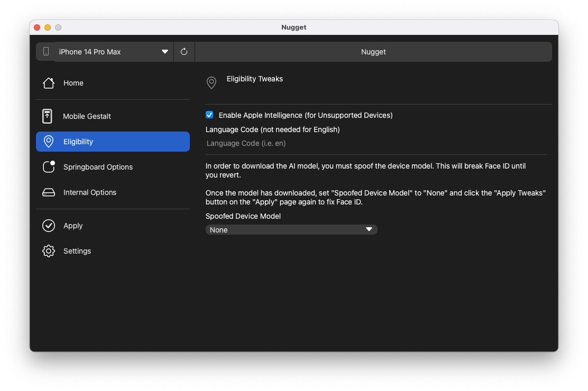Screen dimensions: 588x391
Task: Click the Apply checkmark circle icon
Action: coord(48,225)
